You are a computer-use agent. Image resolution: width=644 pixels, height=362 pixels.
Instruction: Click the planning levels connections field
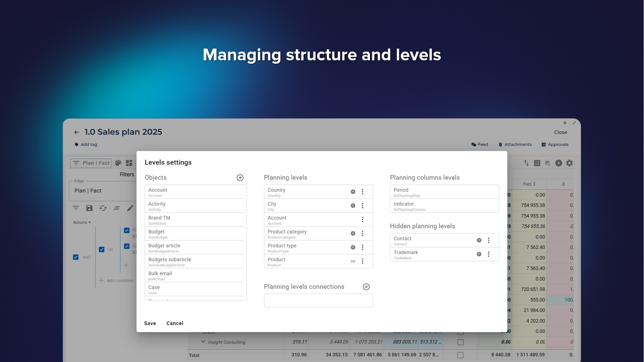point(318,301)
